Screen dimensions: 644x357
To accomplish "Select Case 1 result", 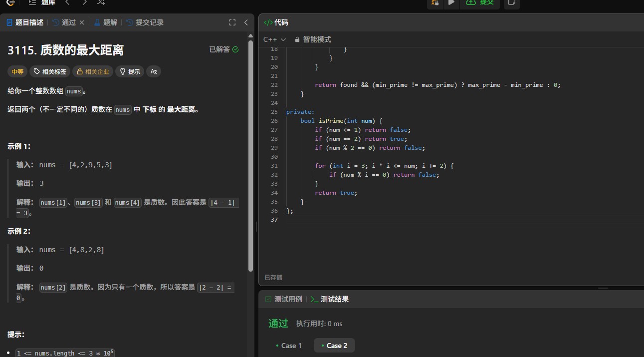I will [x=289, y=346].
